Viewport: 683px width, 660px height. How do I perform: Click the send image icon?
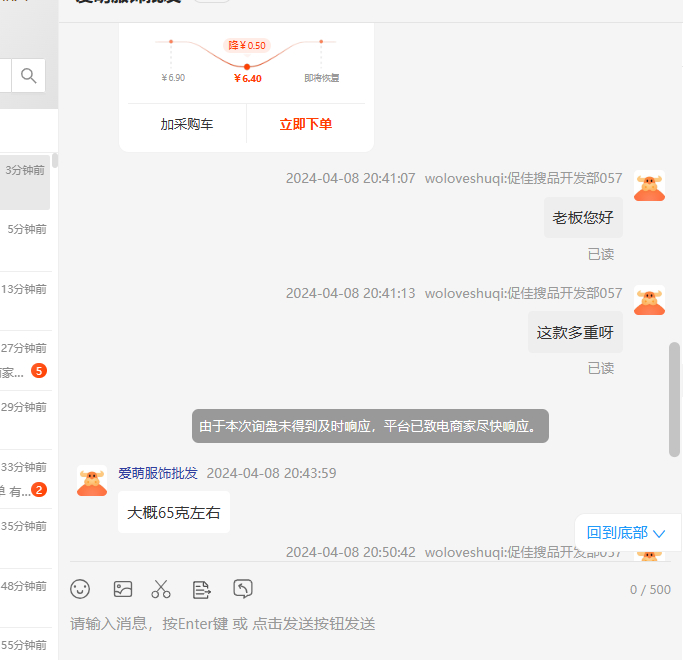click(123, 589)
